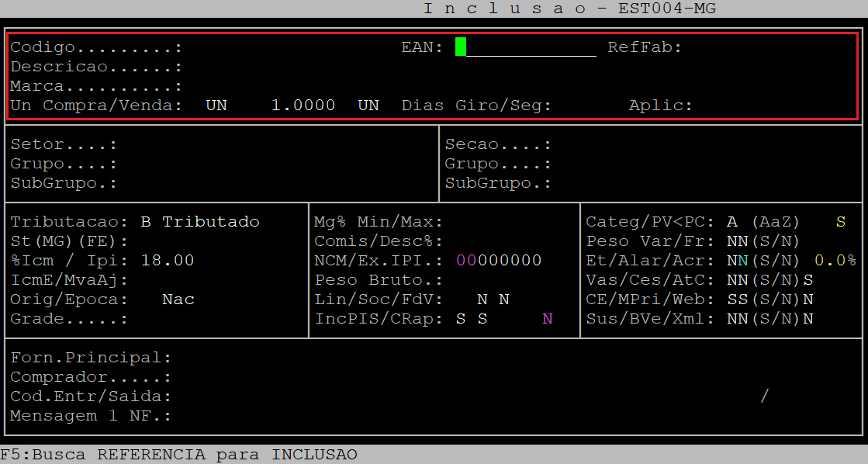Click the Et/Alar/Acr 0.0% percentage value
This screenshot has height=464, width=868.
[835, 261]
